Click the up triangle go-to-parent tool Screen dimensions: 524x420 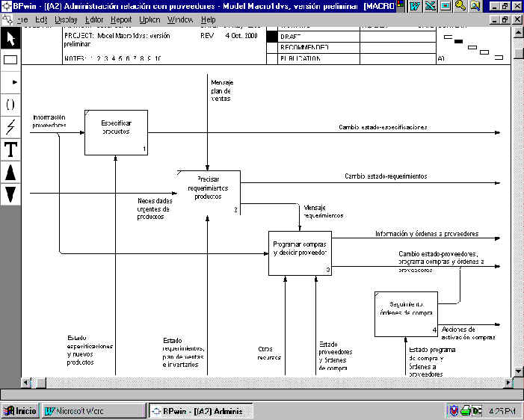(x=10, y=172)
